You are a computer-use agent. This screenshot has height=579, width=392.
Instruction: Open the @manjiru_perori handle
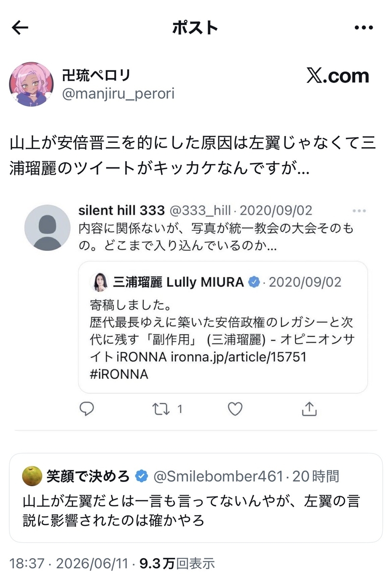click(x=118, y=93)
